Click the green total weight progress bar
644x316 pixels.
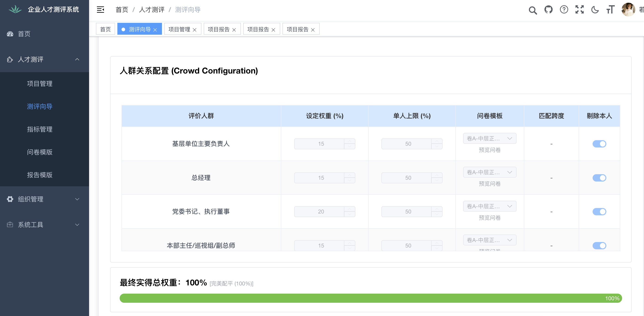370,298
